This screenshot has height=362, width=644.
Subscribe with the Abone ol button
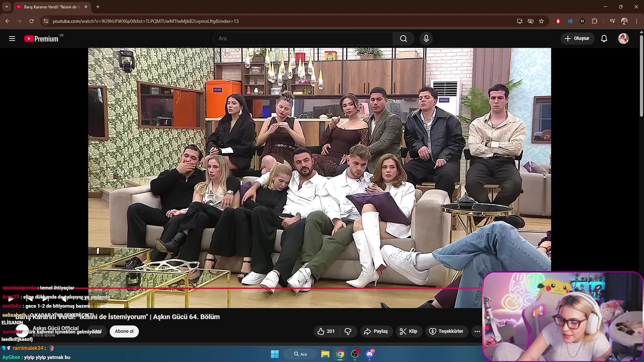tap(124, 331)
